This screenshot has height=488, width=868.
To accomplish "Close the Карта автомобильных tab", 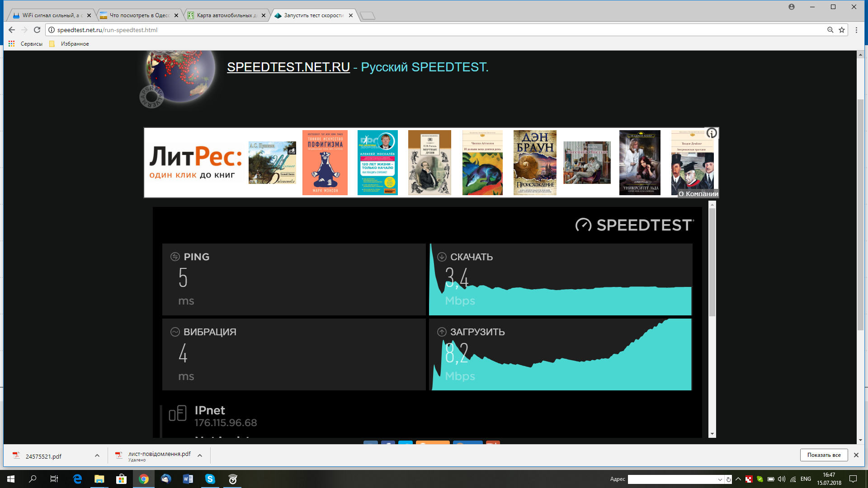I will click(x=264, y=15).
